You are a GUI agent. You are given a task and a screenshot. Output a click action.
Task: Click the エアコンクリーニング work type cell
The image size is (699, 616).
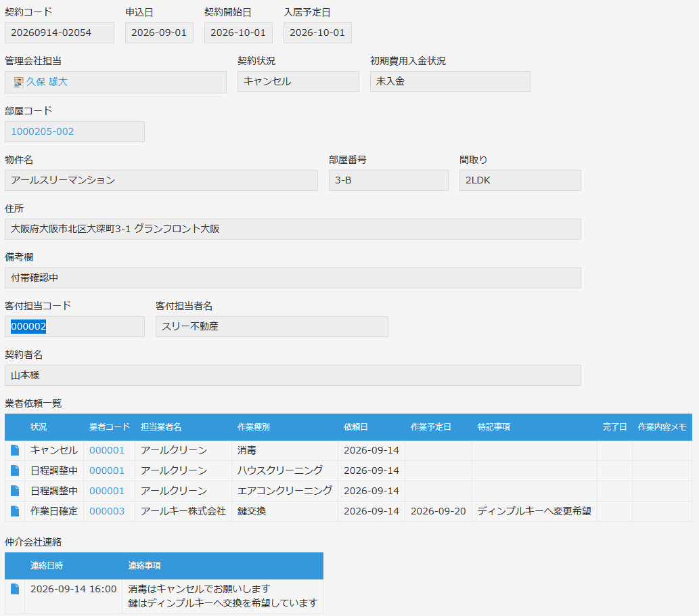[285, 491]
